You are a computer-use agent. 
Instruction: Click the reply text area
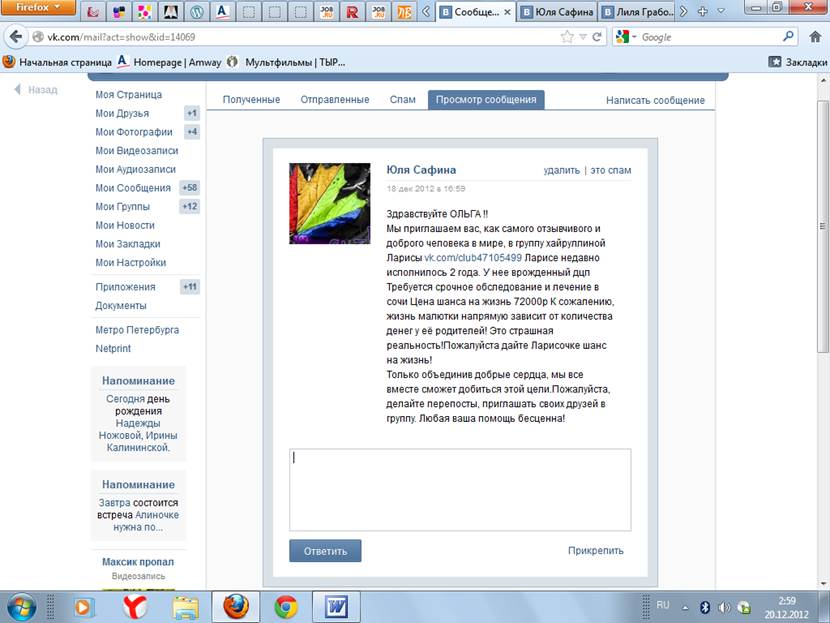click(460, 490)
